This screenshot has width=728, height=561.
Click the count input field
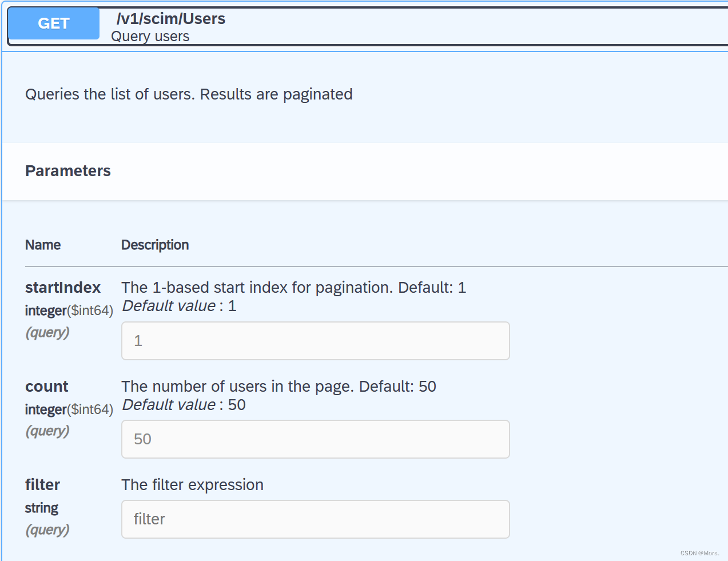(316, 439)
